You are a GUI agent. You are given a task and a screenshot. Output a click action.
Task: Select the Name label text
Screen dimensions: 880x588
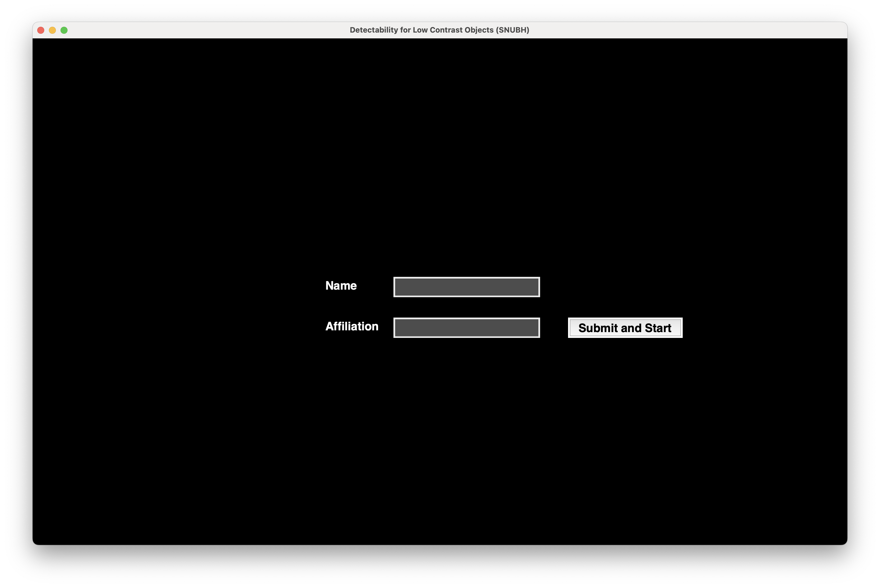341,286
